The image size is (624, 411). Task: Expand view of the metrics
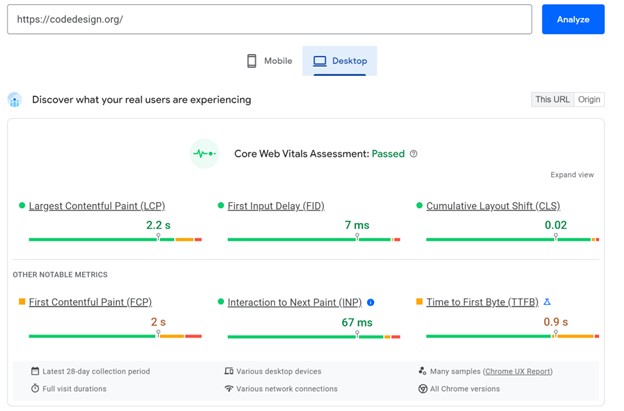pos(572,175)
